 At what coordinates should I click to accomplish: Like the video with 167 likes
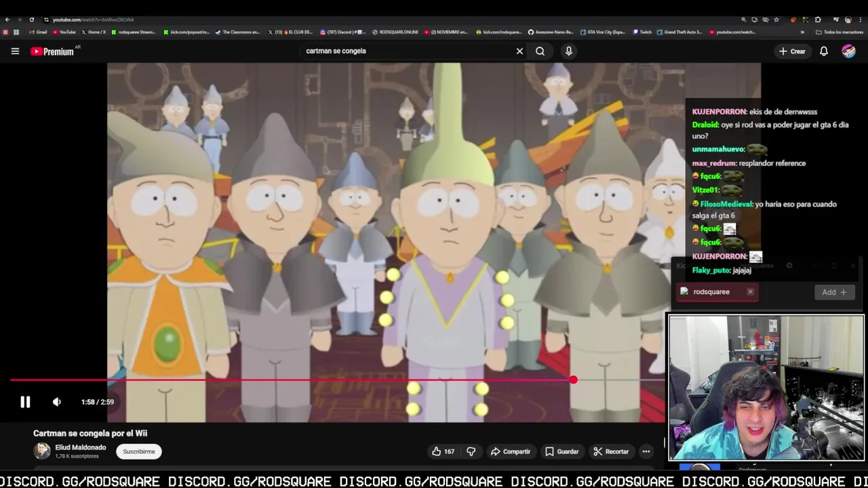tap(443, 451)
